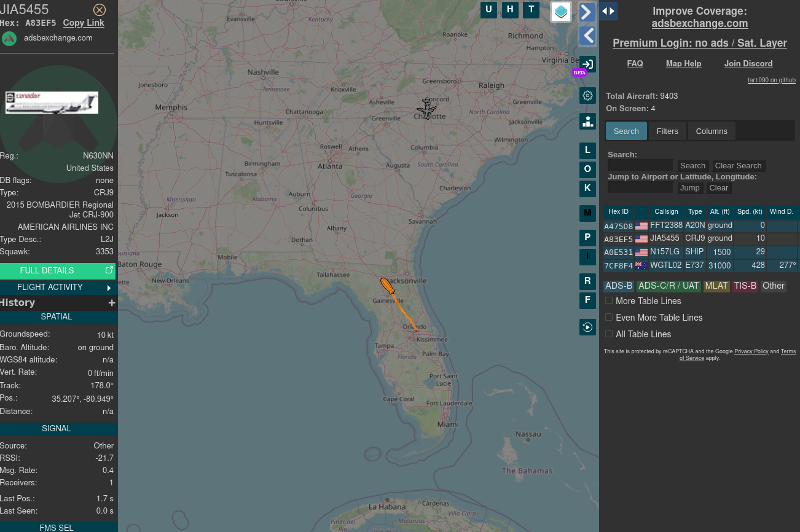Toggle the K map option
The height and width of the screenshot is (532, 800).
coord(587,189)
